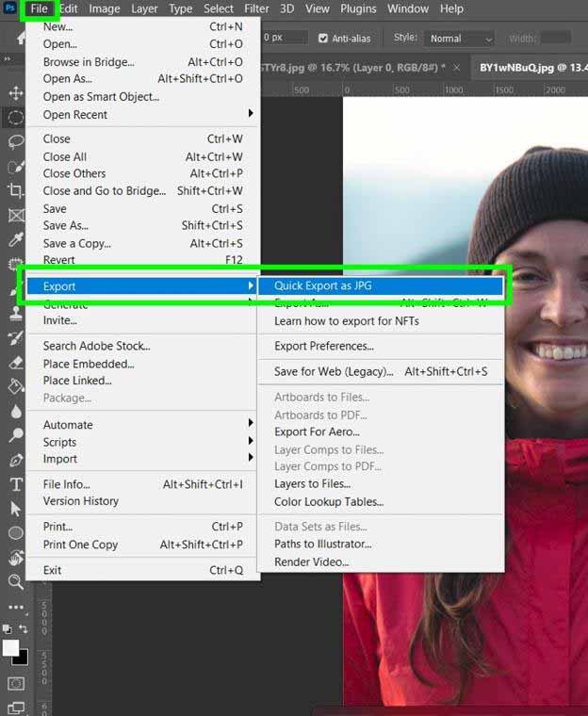Switch to the BY1wNBuQ.jpg document tab
This screenshot has height=716, width=588.
(x=523, y=68)
